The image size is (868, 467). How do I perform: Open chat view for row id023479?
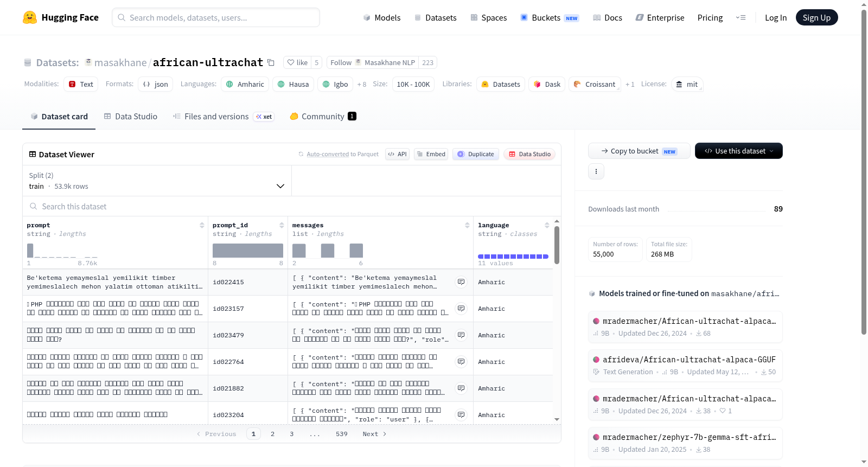coord(461,335)
